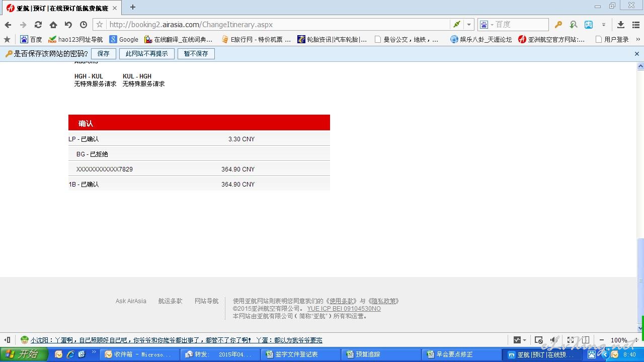644x362 pixels.
Task: Open the 网站导航 footer link
Action: (206, 301)
